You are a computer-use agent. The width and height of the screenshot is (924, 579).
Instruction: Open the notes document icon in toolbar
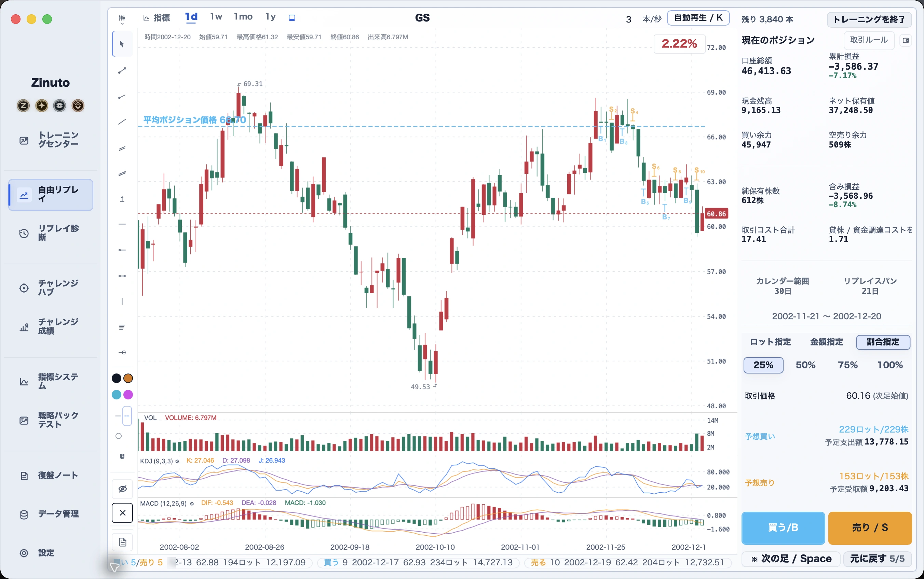pyautogui.click(x=122, y=542)
